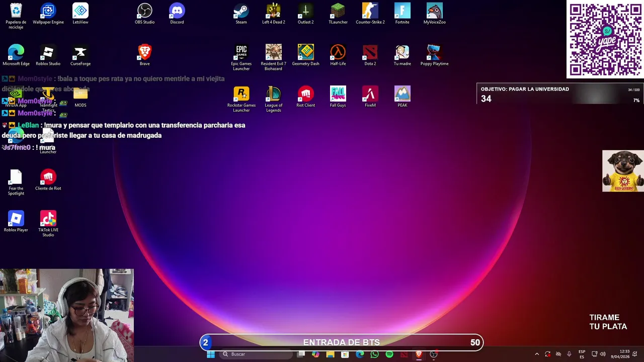Click the dog Buen Gobierno sticker
This screenshot has width=644, height=362.
click(623, 171)
